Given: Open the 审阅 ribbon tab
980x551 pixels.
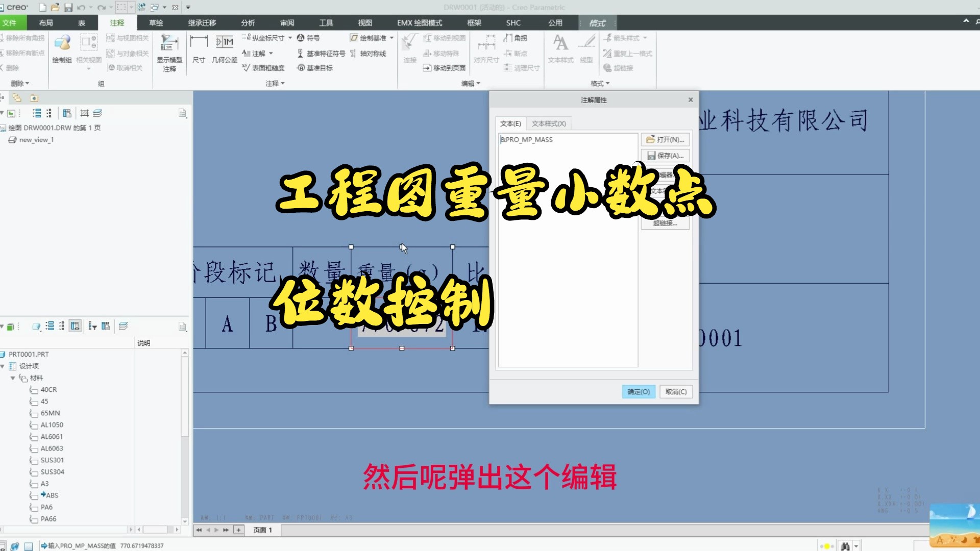Looking at the screenshot, I should [x=286, y=22].
